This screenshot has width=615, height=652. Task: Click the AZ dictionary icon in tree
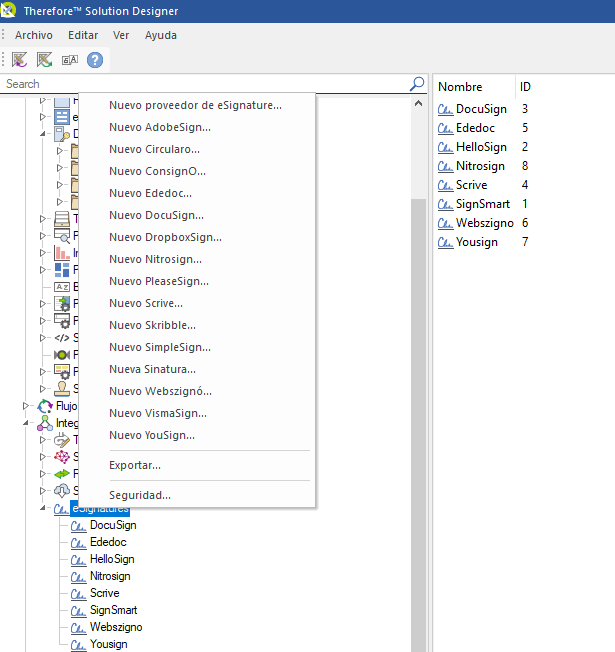coord(62,287)
